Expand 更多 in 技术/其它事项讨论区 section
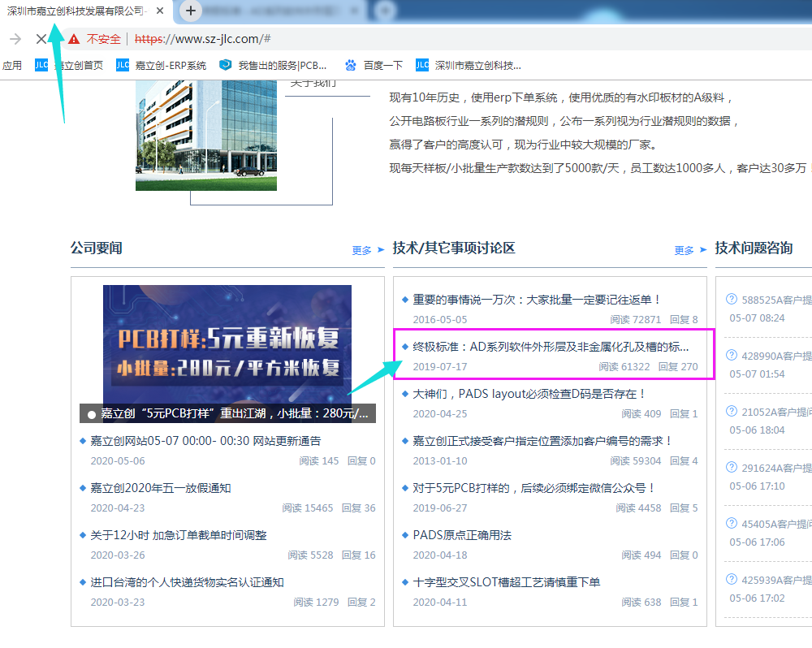 [690, 250]
